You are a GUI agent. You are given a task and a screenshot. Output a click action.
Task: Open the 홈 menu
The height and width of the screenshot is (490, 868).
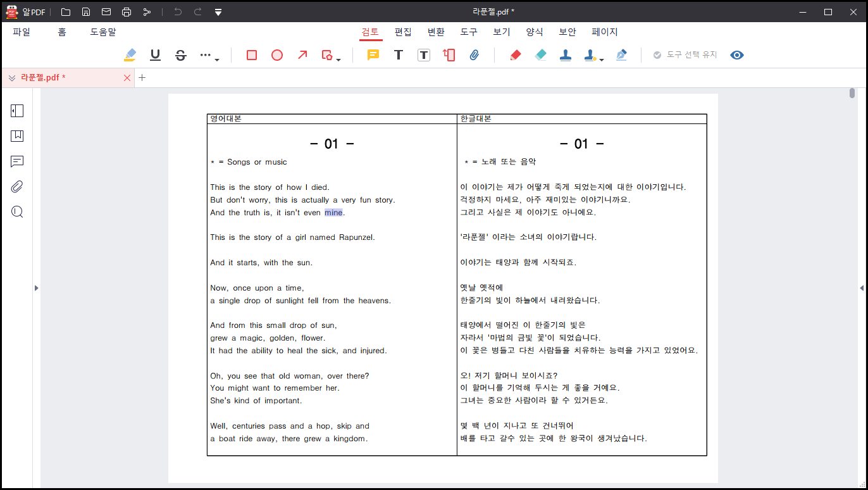(62, 32)
